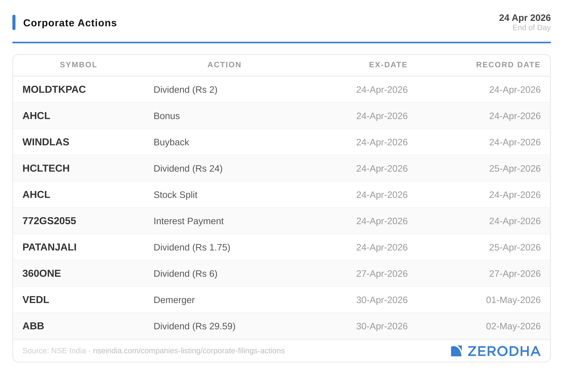Select the AHCL Bonus action row
Screen dimensions: 588x378
tap(167, 116)
